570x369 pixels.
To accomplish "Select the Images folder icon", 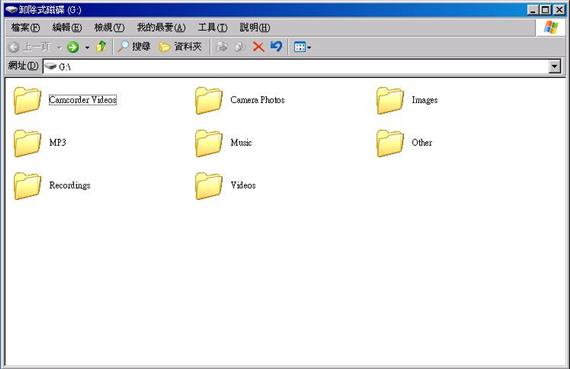I will coord(390,101).
